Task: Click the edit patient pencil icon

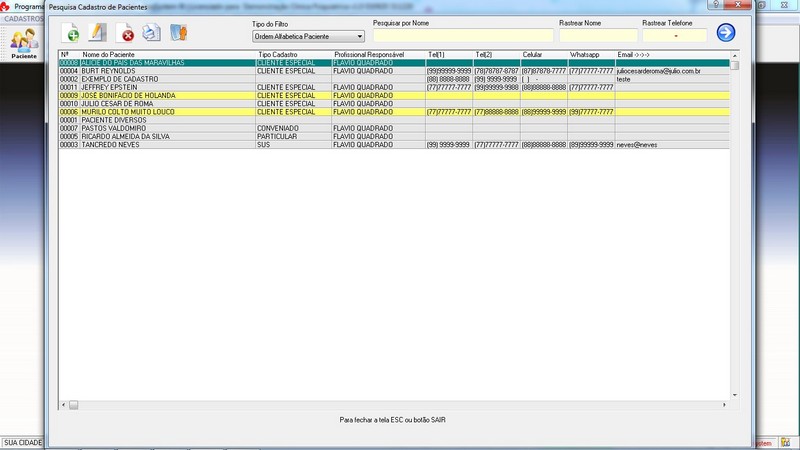Action: click(97, 33)
